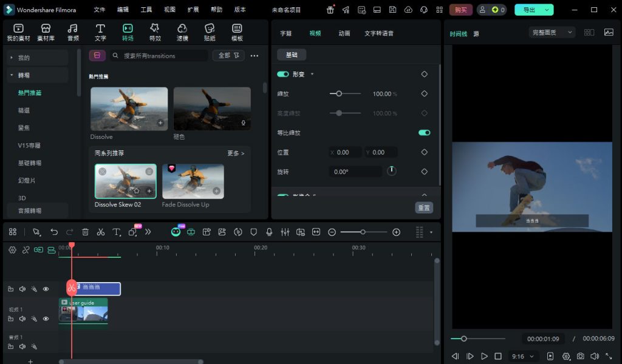
Task: Toggle the 形变 transform switch off
Action: point(282,74)
